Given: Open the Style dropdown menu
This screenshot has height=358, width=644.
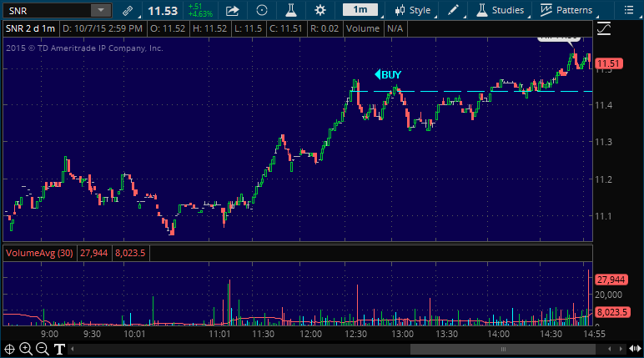Looking at the screenshot, I should click(413, 11).
